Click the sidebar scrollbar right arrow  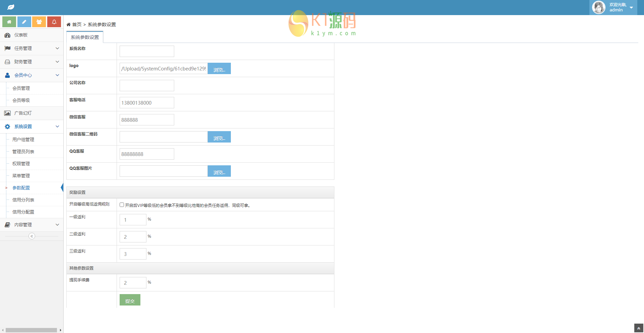pyautogui.click(x=61, y=330)
